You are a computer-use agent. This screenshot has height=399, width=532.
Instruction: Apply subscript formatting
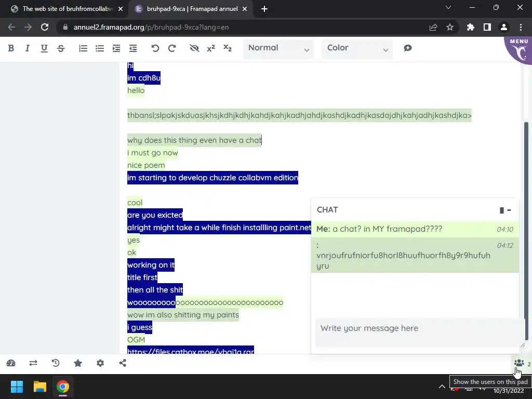(228, 48)
